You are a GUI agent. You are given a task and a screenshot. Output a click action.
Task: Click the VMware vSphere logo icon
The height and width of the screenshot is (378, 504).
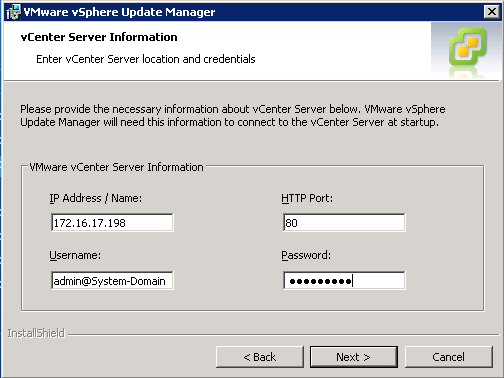(467, 47)
